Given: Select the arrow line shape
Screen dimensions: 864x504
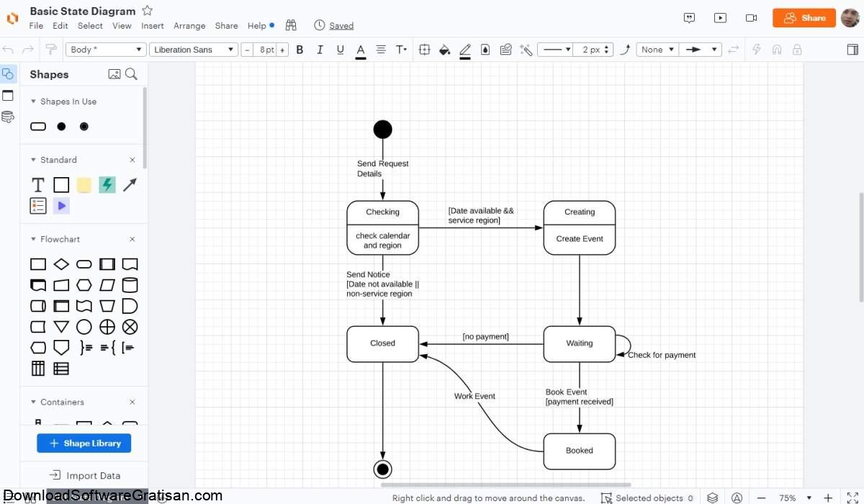Looking at the screenshot, I should [130, 185].
